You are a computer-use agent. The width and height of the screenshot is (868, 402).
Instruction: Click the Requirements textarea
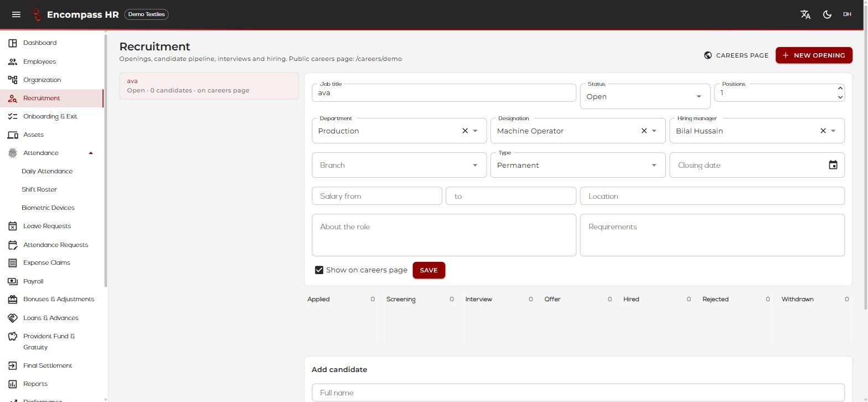[x=712, y=235]
